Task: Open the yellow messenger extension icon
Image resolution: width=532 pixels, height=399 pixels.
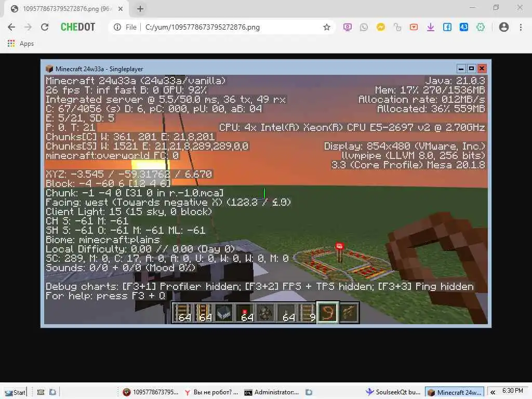Action: click(381, 27)
